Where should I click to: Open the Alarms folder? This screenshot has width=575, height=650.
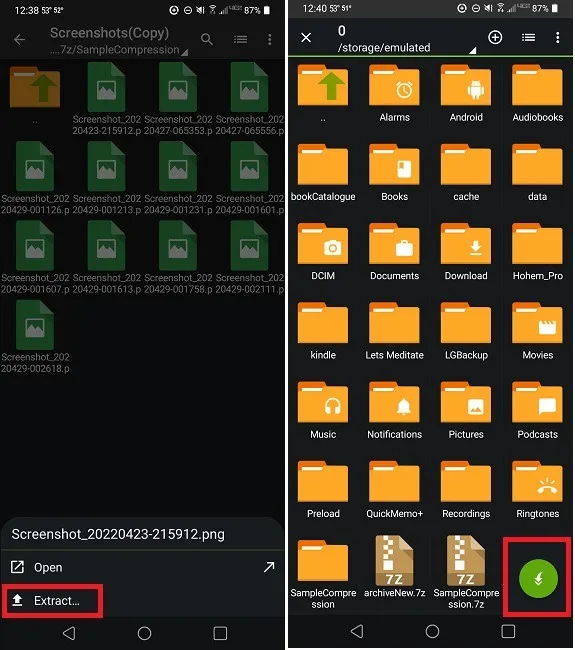click(394, 94)
